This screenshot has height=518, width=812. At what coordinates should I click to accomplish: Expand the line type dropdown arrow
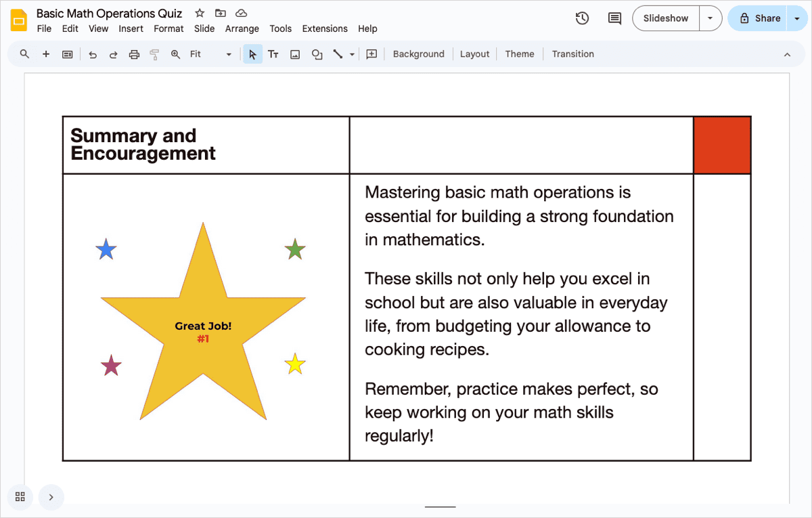point(353,54)
